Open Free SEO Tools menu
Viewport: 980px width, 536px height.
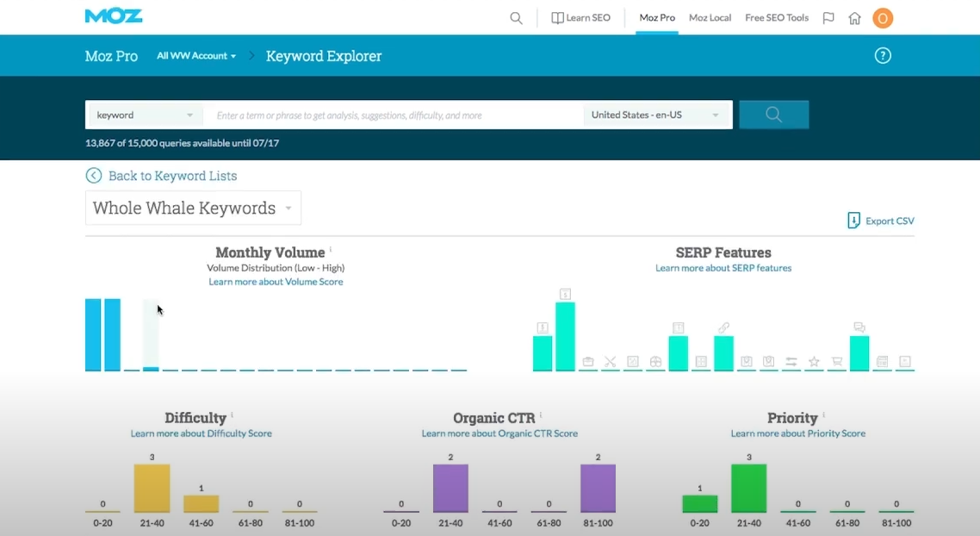pyautogui.click(x=777, y=18)
